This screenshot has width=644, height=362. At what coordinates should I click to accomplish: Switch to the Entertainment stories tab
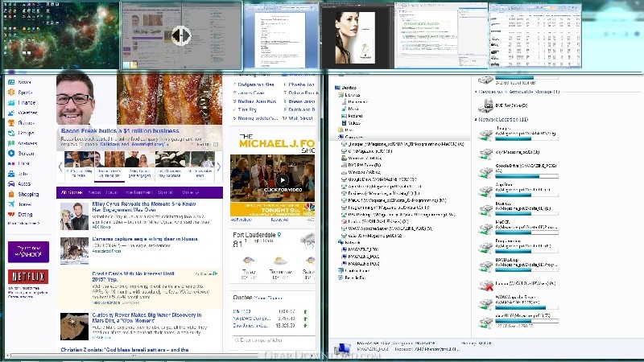pyautogui.click(x=138, y=192)
